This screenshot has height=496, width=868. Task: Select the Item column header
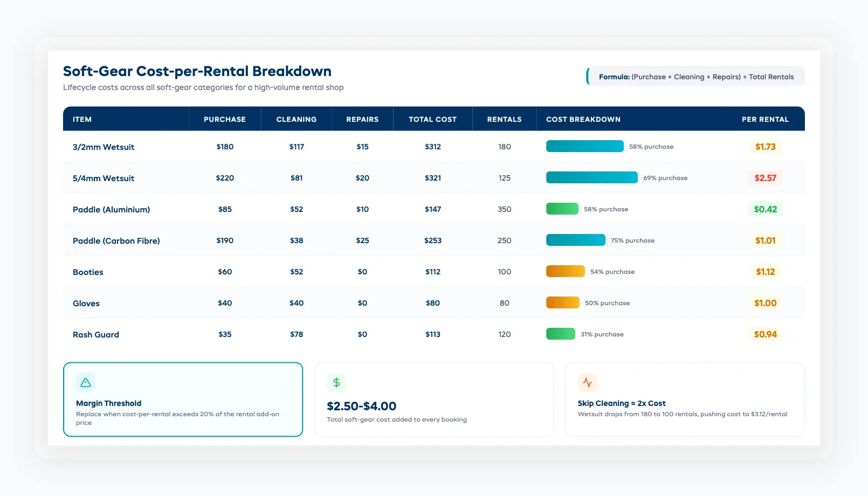tap(82, 119)
